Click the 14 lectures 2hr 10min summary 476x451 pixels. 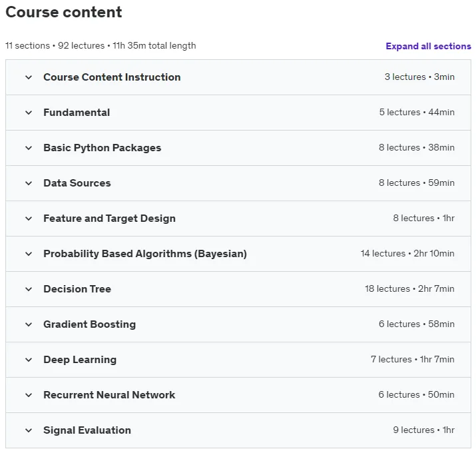[x=407, y=253]
